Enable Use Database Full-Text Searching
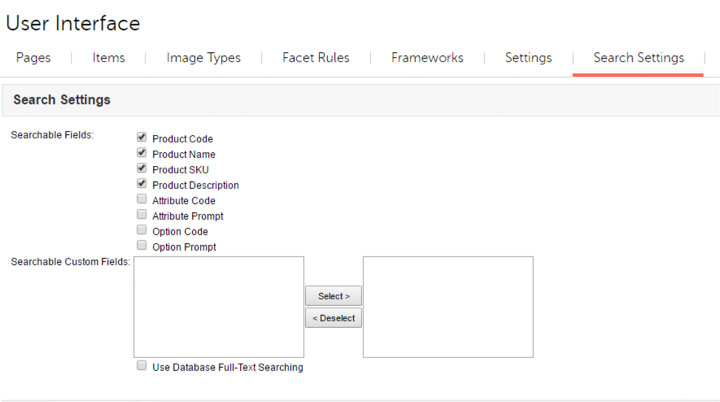Screen dimensions: 720x402 point(142,366)
